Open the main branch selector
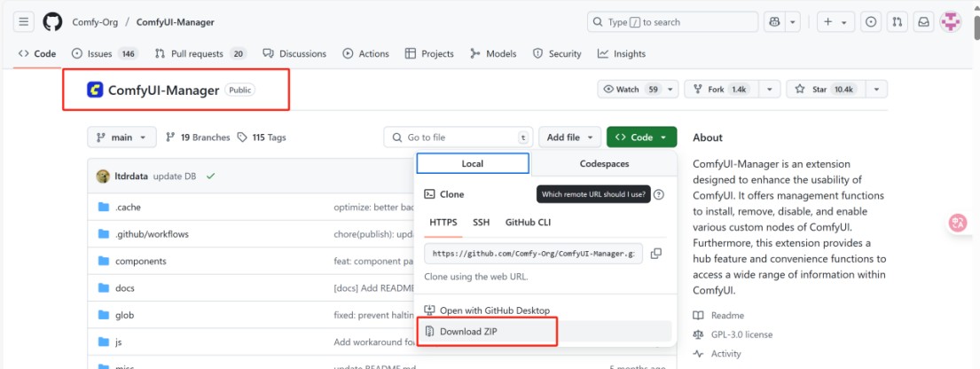Viewport: 980px width, 369px height. pyautogui.click(x=121, y=137)
